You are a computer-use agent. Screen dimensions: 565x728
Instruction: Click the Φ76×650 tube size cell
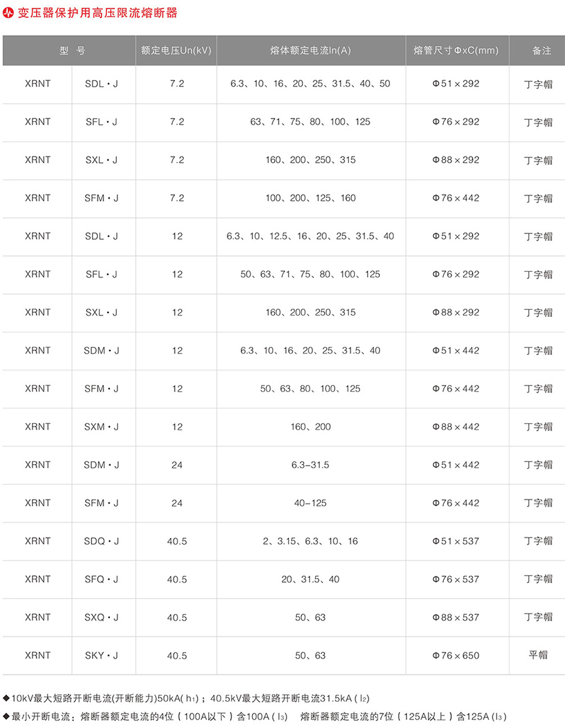(x=456, y=656)
